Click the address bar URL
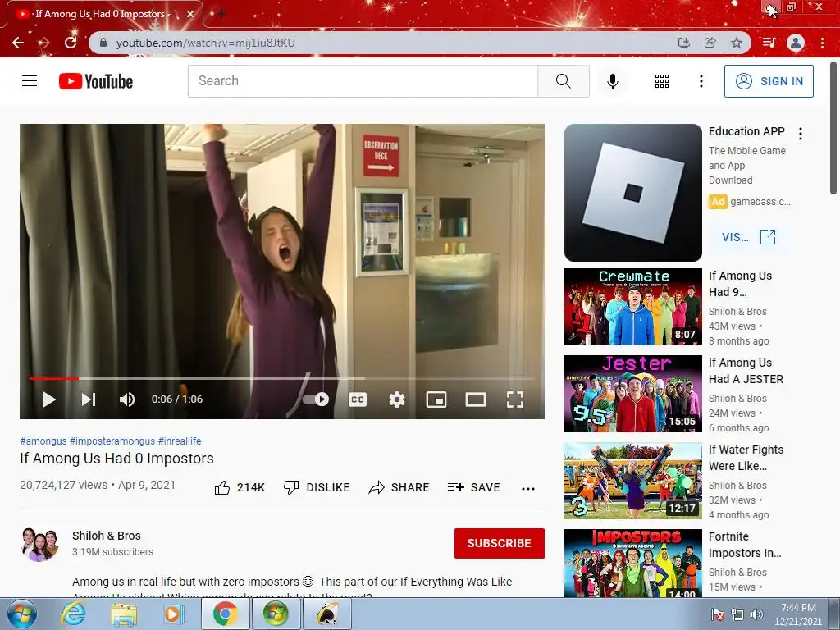840x630 pixels. pos(206,43)
